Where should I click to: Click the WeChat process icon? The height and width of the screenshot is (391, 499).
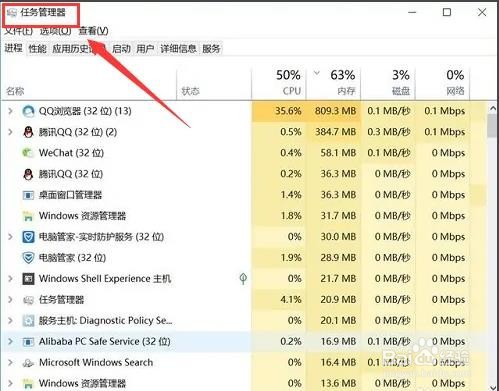[28, 153]
